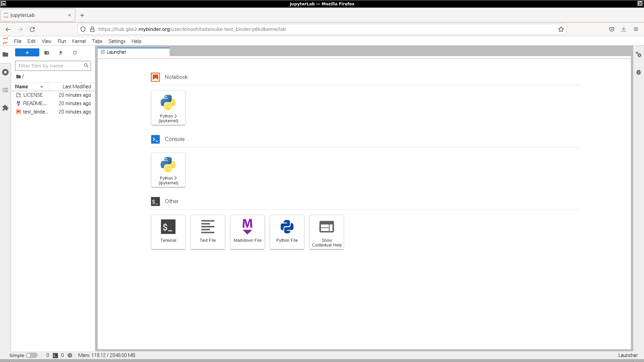Screen dimensions: 644x362
Task: Click the New Folder icon
Action: pos(47,53)
